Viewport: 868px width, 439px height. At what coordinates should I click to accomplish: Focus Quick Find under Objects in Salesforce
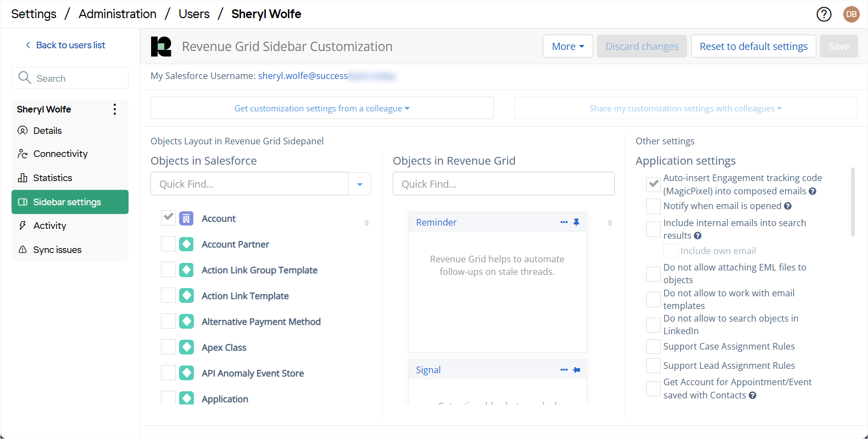coord(249,184)
